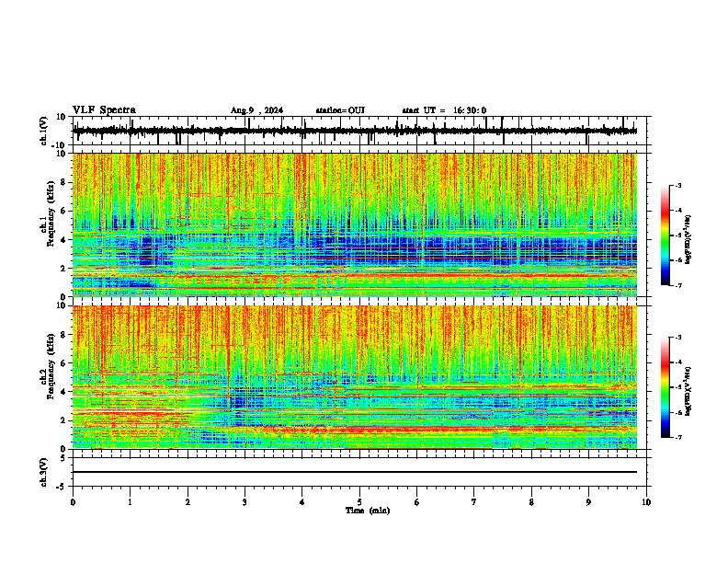This screenshot has height=563, width=728.
Task: Click the ch.2 "Frequency (kHz)" axis label
Action: click(51, 365)
